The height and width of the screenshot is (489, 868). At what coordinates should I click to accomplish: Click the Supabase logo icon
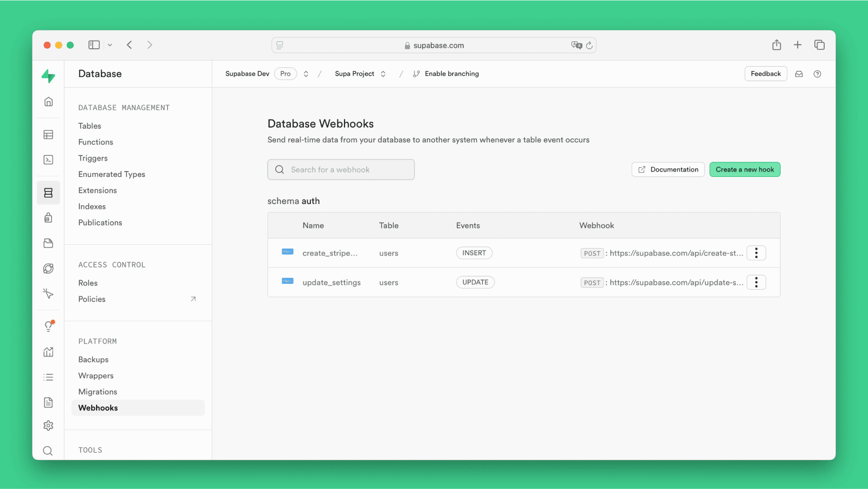point(48,76)
